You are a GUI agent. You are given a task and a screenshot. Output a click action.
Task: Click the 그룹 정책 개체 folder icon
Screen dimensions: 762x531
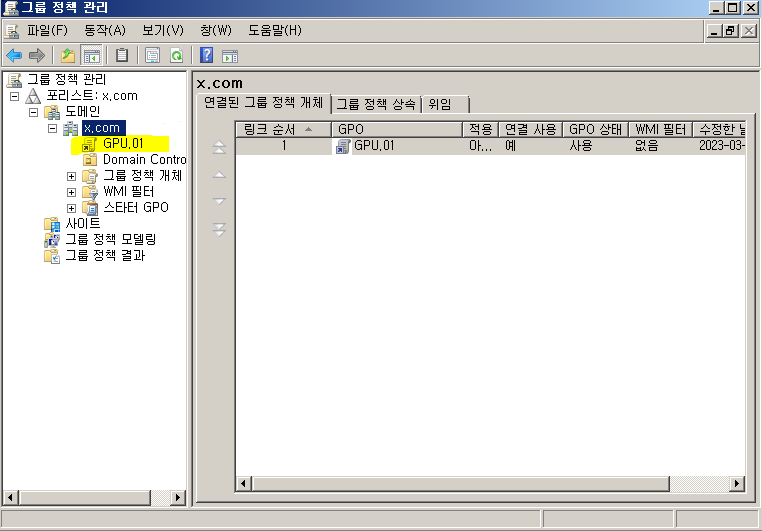pos(90,176)
